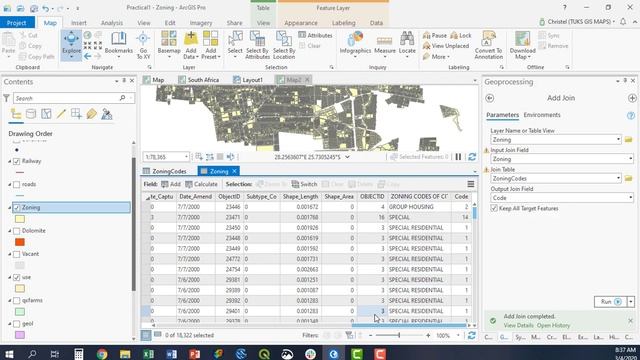Open the Infographics tool
The height and width of the screenshot is (360, 640).
point(355,44)
